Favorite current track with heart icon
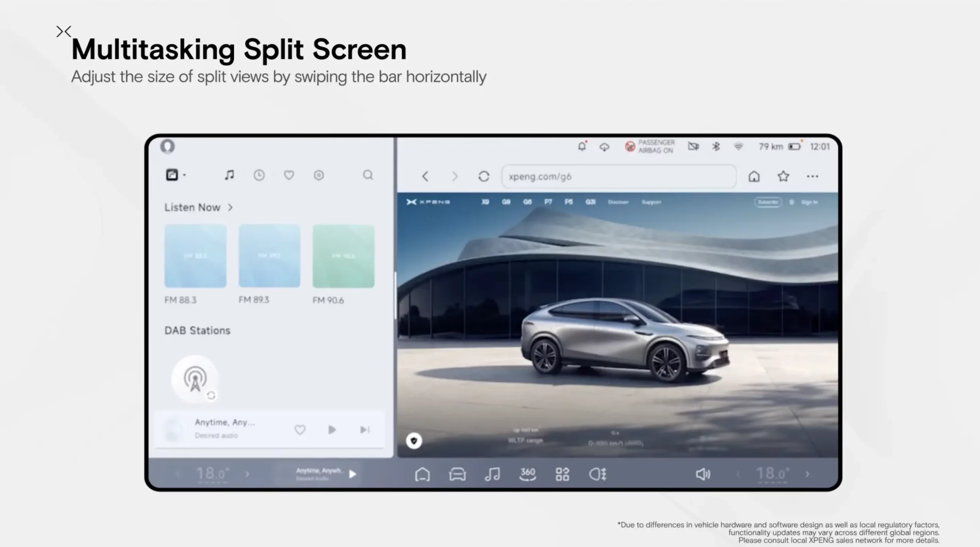 (x=300, y=430)
